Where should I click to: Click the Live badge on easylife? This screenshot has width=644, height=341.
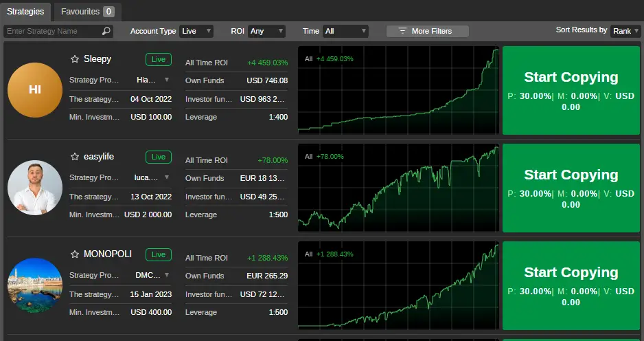click(159, 157)
